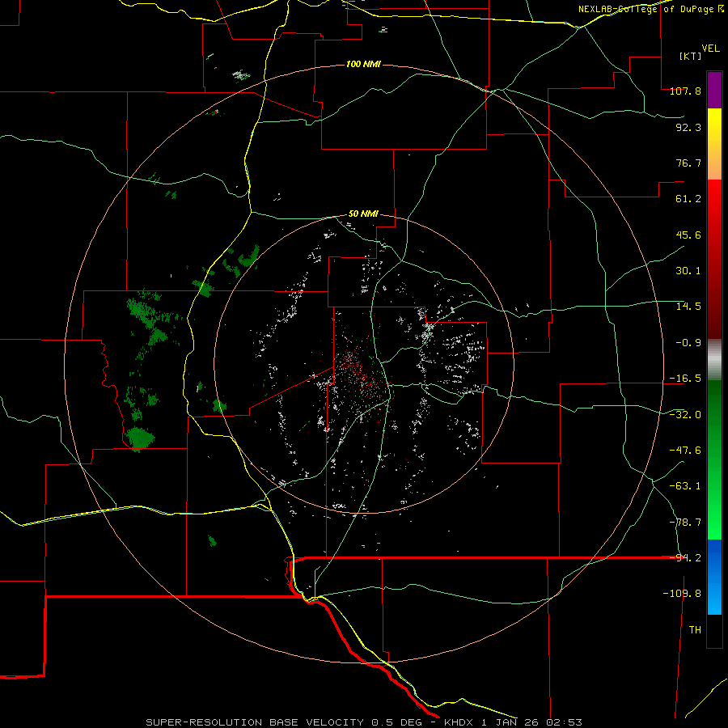Click the -94.2 legend value
Image resolution: width=728 pixels, height=728 pixels.
(685, 558)
